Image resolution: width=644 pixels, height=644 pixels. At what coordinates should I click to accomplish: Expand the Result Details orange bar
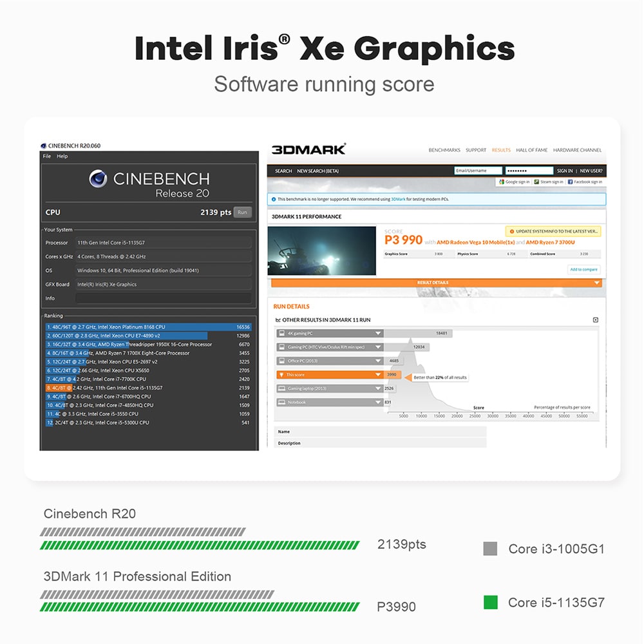[x=596, y=283]
